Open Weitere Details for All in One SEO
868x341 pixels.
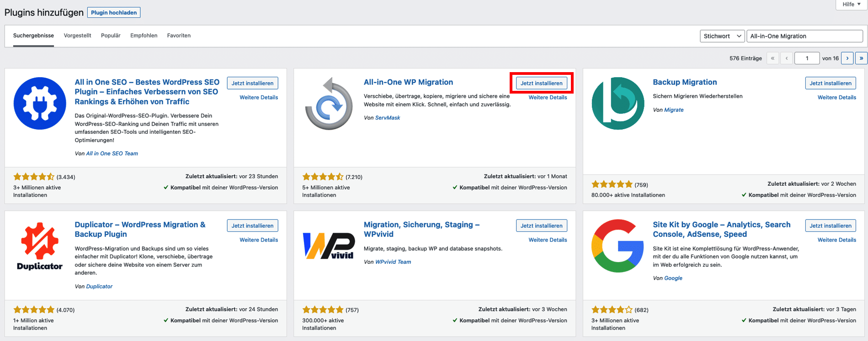point(259,97)
